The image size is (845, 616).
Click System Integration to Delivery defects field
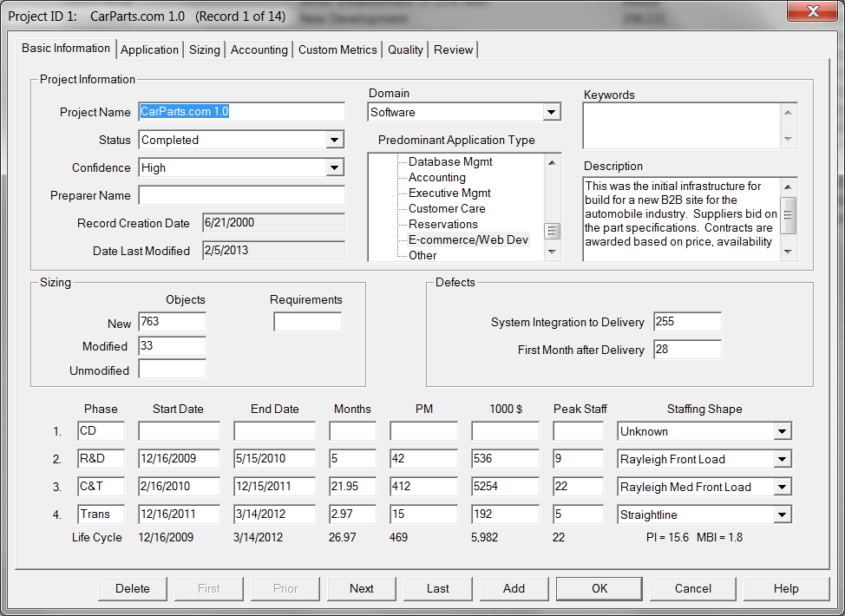tap(687, 321)
